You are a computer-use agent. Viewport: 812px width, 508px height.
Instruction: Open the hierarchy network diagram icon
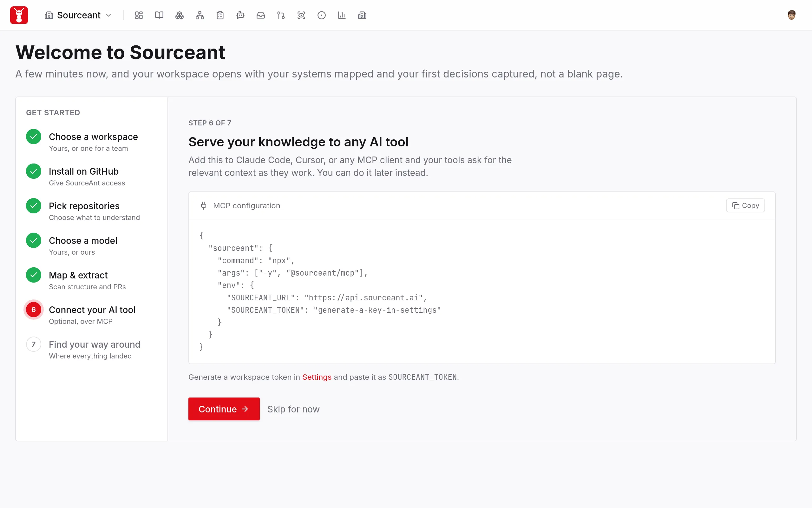200,15
